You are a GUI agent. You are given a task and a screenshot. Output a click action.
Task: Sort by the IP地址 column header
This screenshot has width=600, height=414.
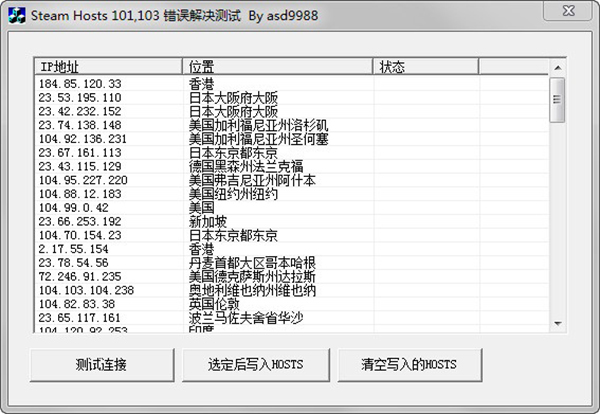point(108,67)
